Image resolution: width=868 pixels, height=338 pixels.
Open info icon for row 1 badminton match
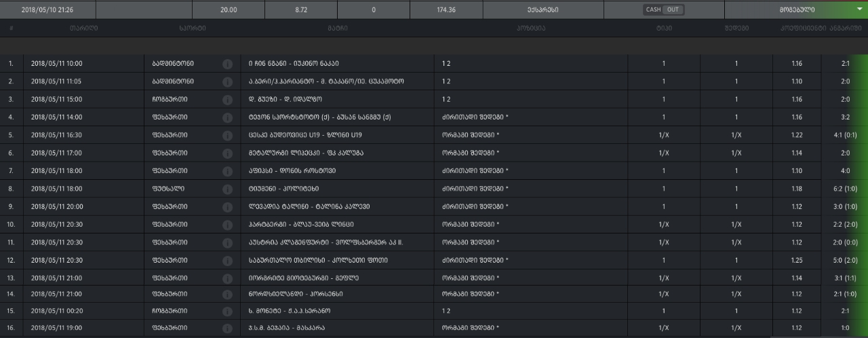point(227,64)
